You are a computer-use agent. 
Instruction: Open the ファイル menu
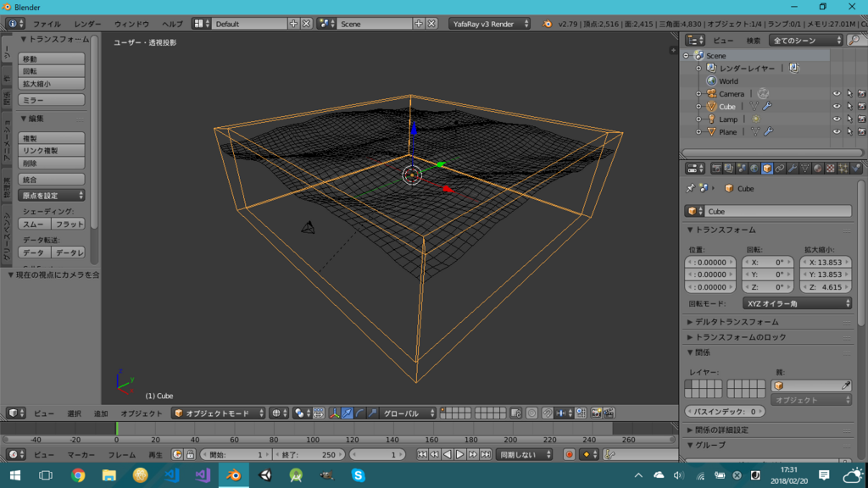pyautogui.click(x=47, y=25)
